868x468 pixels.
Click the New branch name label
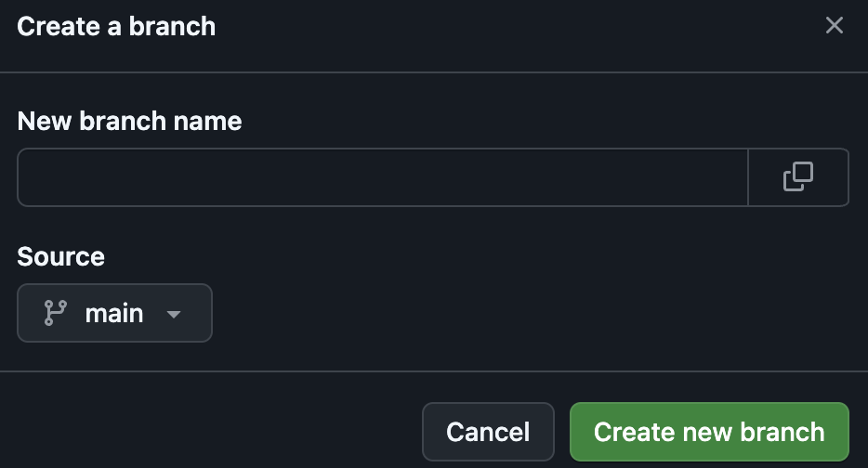pyautogui.click(x=129, y=121)
